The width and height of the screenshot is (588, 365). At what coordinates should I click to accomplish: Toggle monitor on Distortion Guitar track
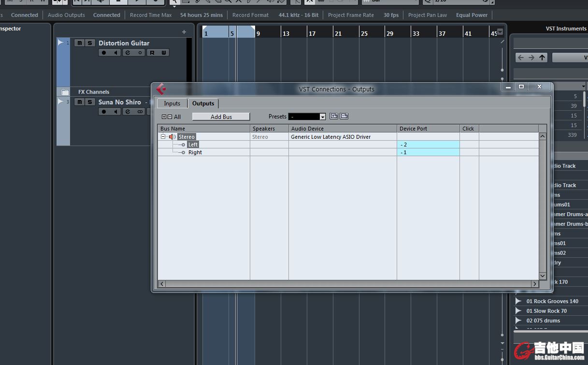click(x=115, y=53)
